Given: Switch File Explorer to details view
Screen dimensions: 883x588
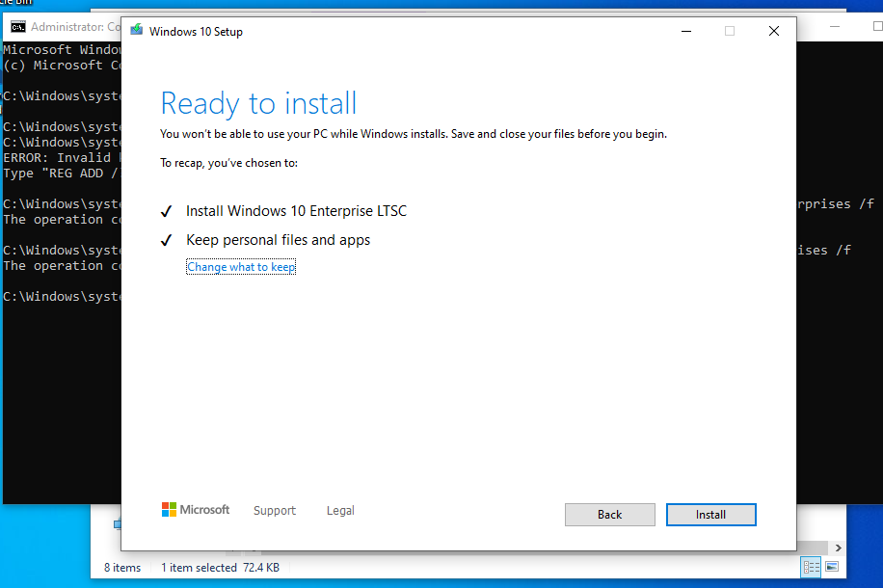Looking at the screenshot, I should point(811,567).
